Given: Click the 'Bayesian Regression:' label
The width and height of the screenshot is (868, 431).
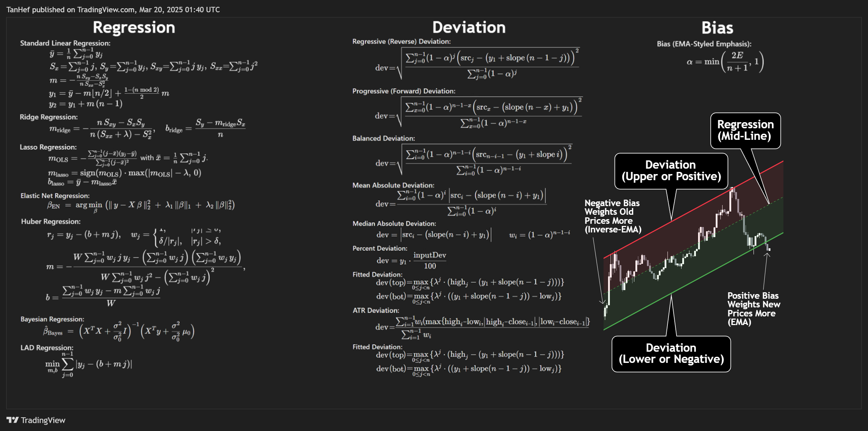Looking at the screenshot, I should (x=52, y=319).
